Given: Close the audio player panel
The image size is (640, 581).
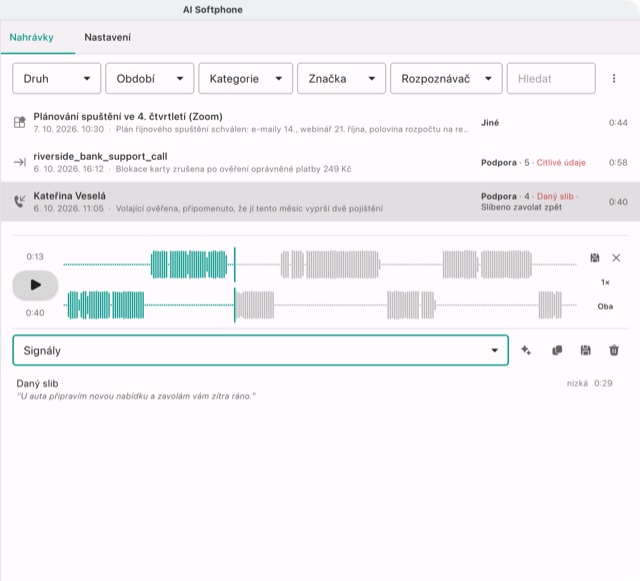Looking at the screenshot, I should (x=616, y=258).
